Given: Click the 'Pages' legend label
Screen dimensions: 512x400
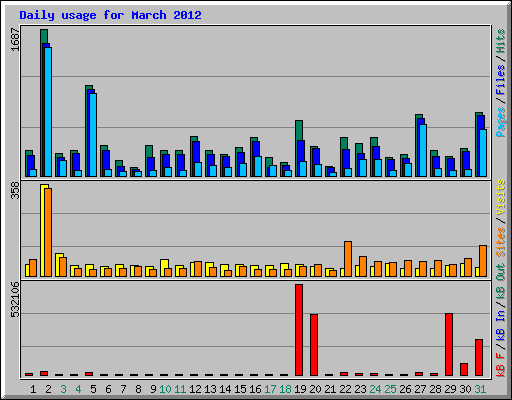Looking at the screenshot, I should [501, 122].
